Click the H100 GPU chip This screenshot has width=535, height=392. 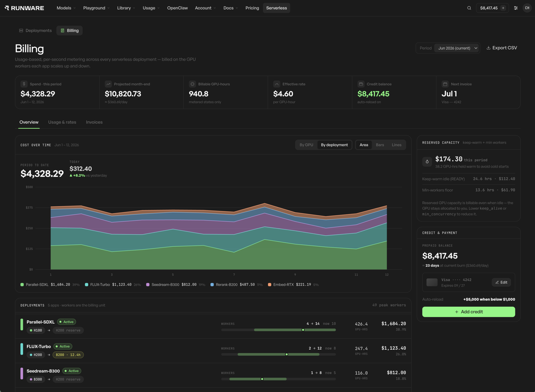point(36,330)
